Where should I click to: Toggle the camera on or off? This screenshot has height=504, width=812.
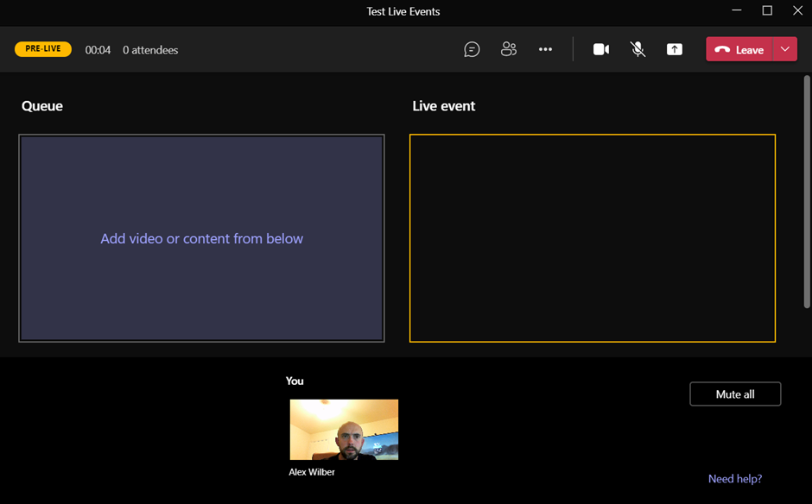(x=601, y=50)
